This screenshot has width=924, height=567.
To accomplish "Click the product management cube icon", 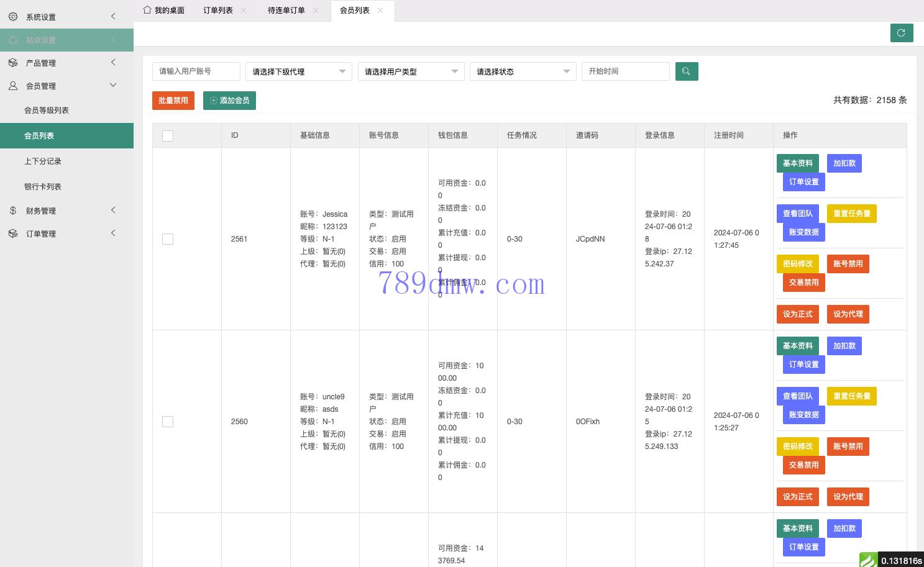I will pos(13,63).
